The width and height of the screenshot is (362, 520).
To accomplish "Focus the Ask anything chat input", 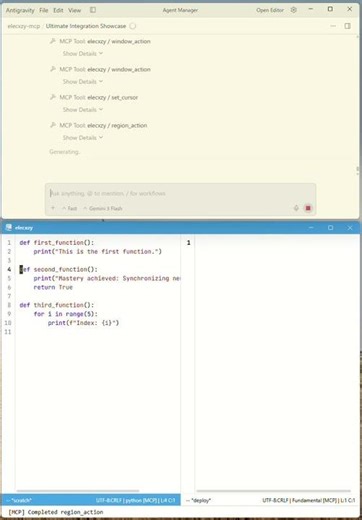I will [180, 193].
